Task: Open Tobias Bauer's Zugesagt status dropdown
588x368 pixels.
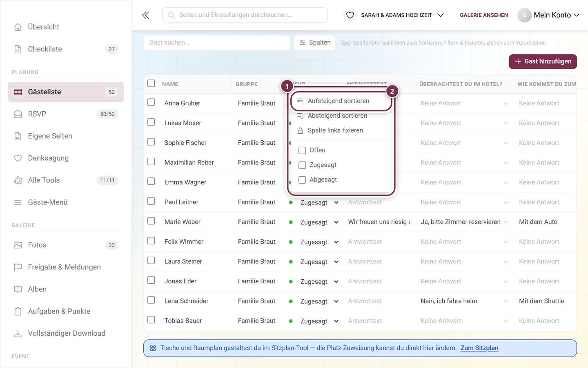Action: [x=319, y=321]
